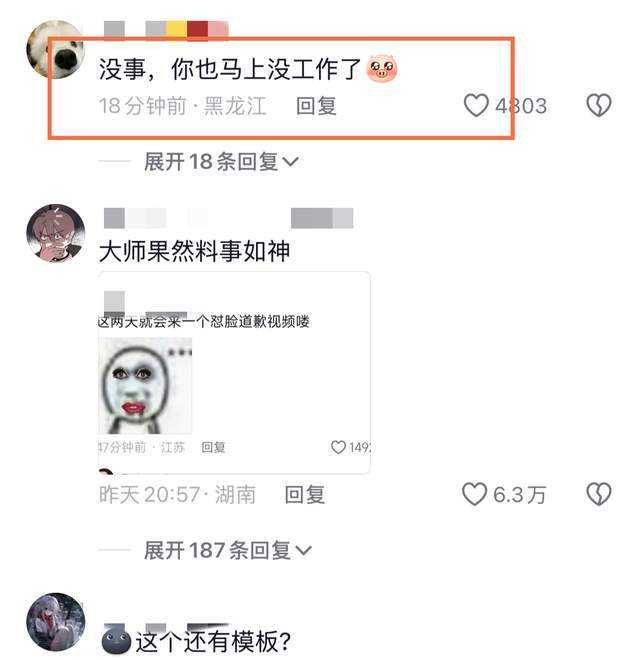The height and width of the screenshot is (660, 640).
Task: Tap the panda face meme sticker
Action: (145, 386)
